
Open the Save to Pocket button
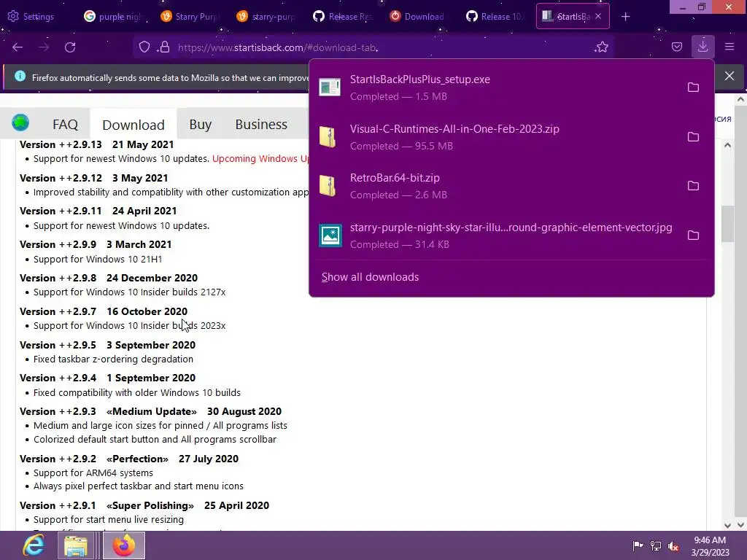coord(676,47)
